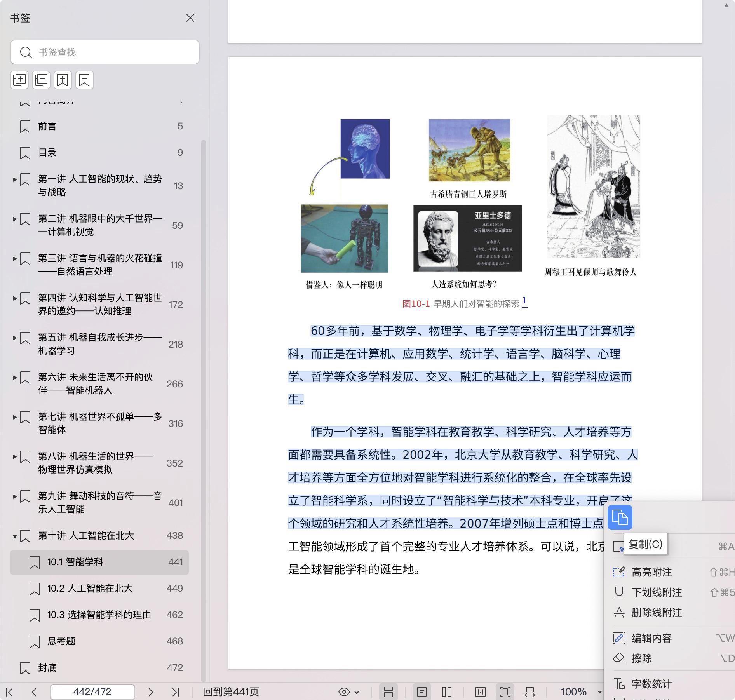Click the rotate page icon in status bar
This screenshot has height=700, width=735.
530,692
